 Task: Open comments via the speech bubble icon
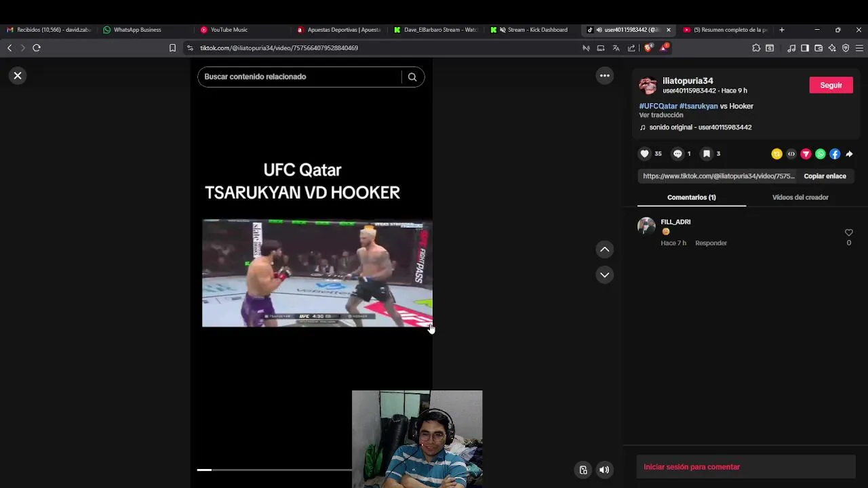click(677, 154)
